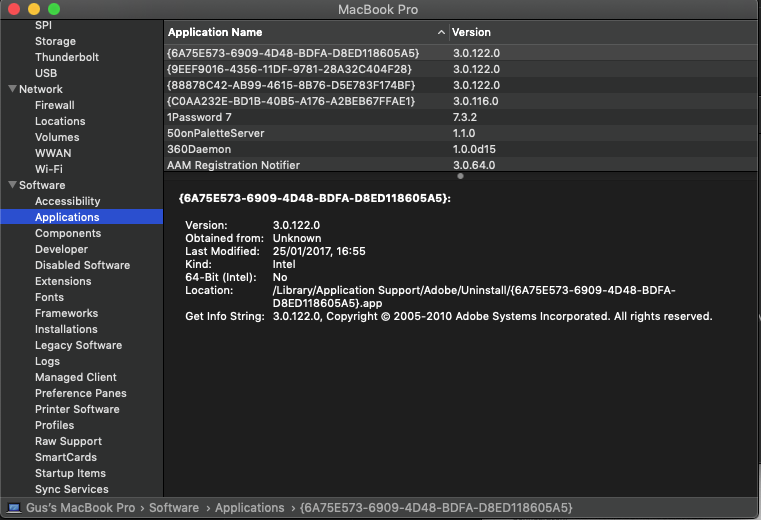The image size is (761, 520).
Task: Select the 360Daemon row
Action: [461, 150]
